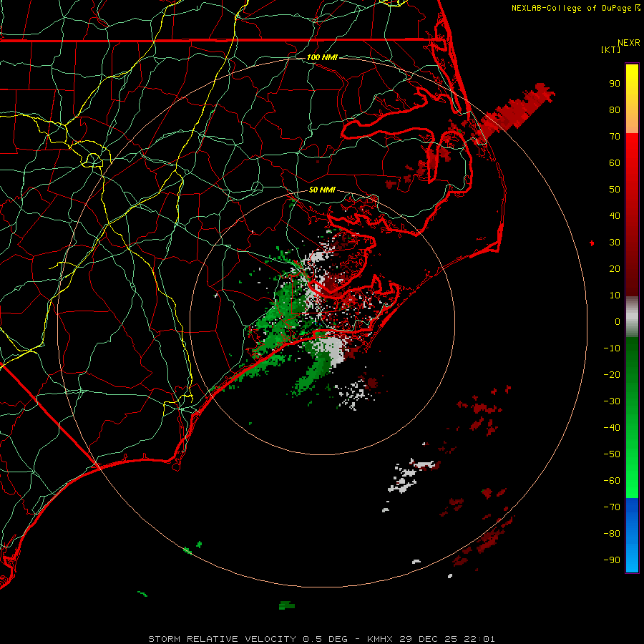This screenshot has width=644, height=644.
Task: Click the "50 NMI" range ring label
Action: click(x=322, y=190)
